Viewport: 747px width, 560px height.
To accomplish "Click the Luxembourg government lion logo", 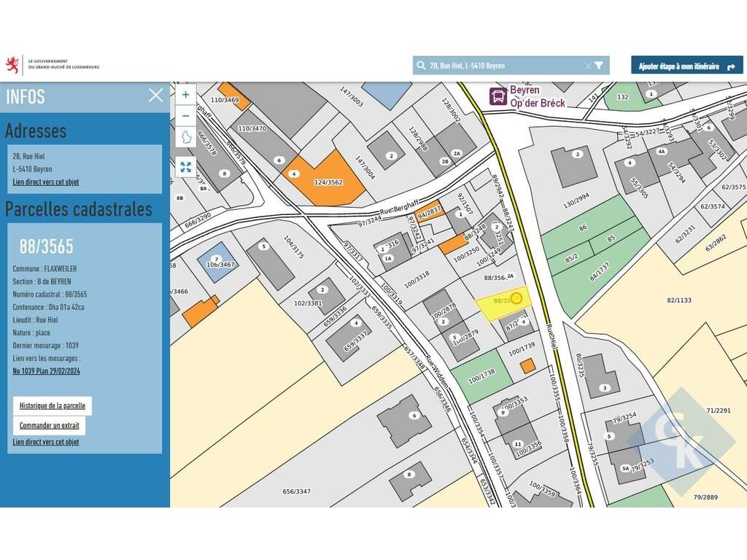I will [x=12, y=65].
